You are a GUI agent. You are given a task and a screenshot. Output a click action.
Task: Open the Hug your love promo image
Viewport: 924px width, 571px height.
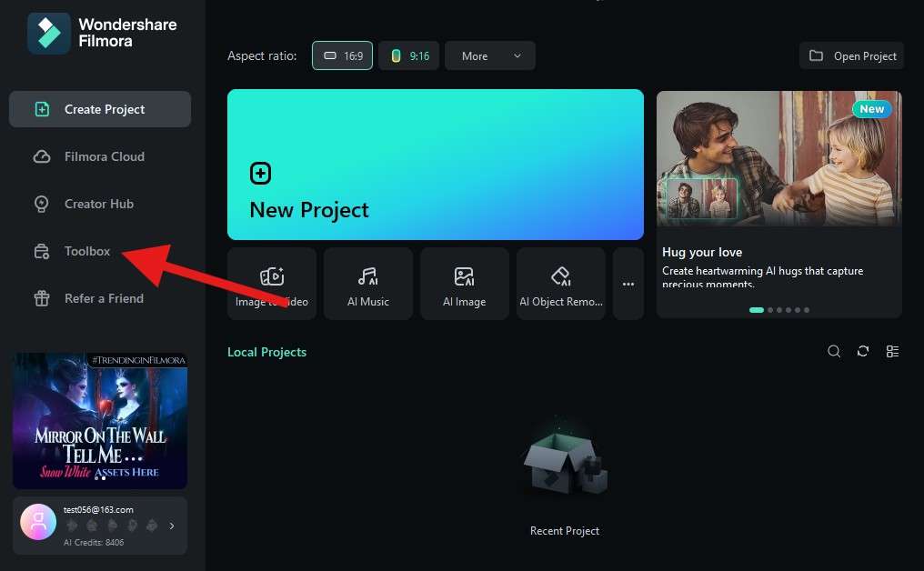click(x=779, y=158)
